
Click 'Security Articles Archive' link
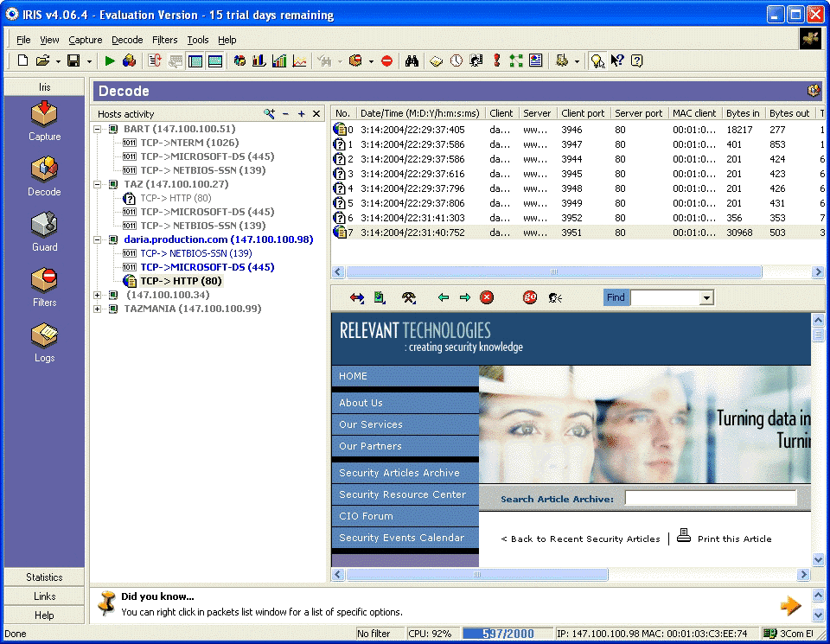[399, 473]
